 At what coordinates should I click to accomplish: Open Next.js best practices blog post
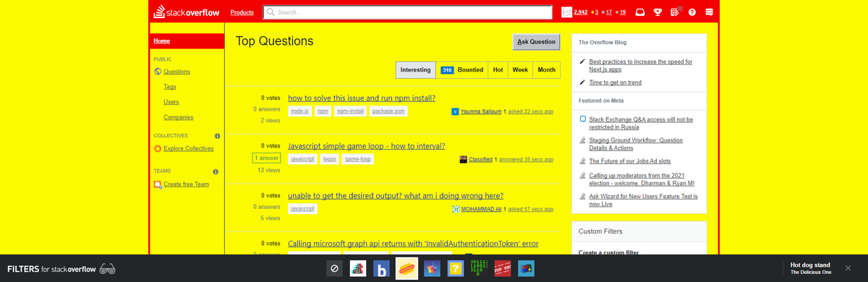click(x=641, y=66)
